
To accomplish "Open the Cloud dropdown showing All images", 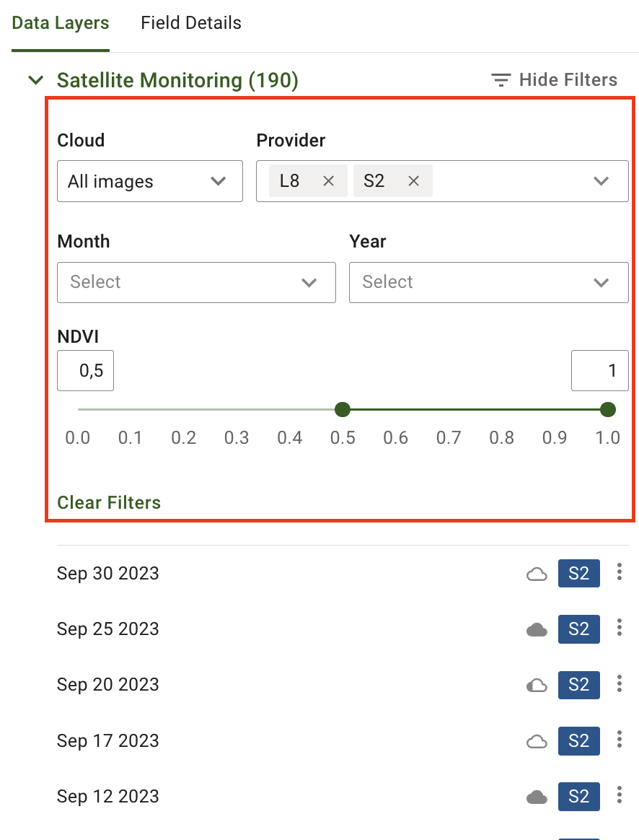I will (x=150, y=181).
